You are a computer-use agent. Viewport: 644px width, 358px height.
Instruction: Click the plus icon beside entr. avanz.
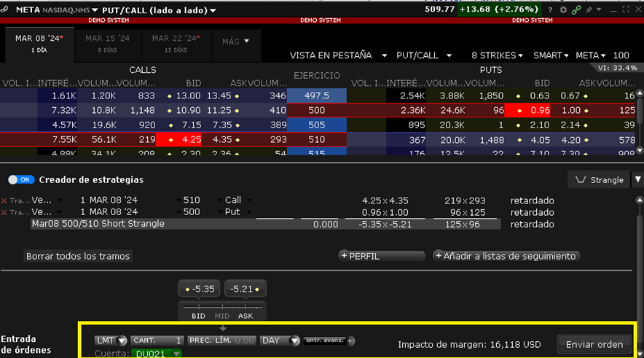[x=350, y=341]
